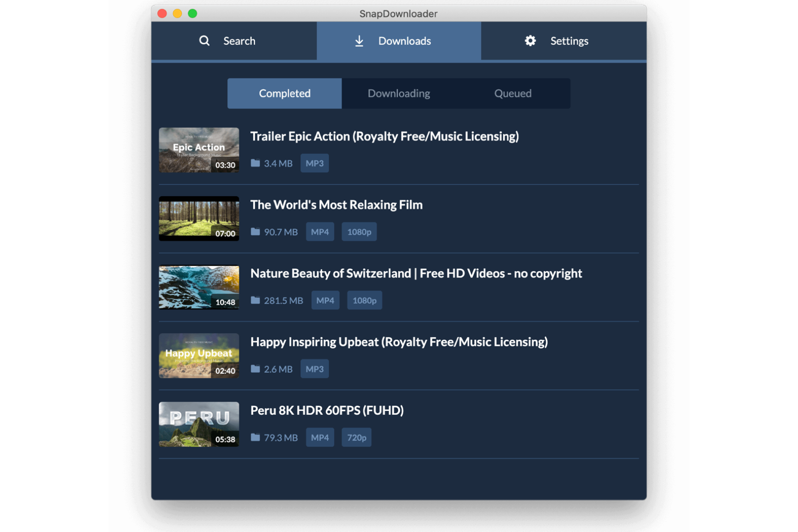The width and height of the screenshot is (798, 532).
Task: Click the folder icon beside 90.7 MB
Action: 255,231
